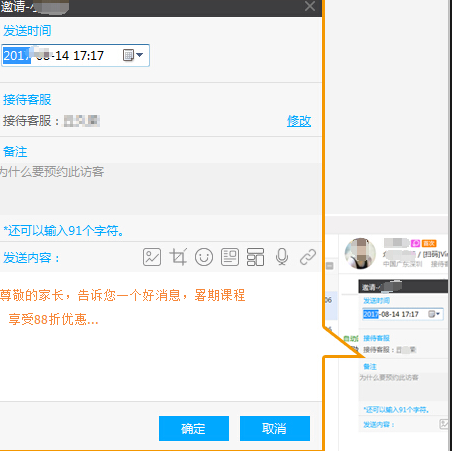Open the news article template icon
Image resolution: width=452 pixels, height=451 pixels.
(230, 257)
